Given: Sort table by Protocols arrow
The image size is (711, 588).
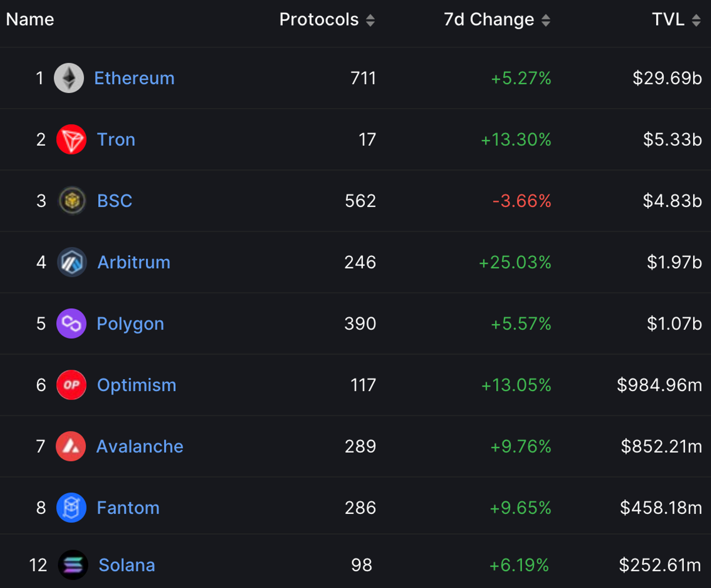Looking at the screenshot, I should [370, 20].
